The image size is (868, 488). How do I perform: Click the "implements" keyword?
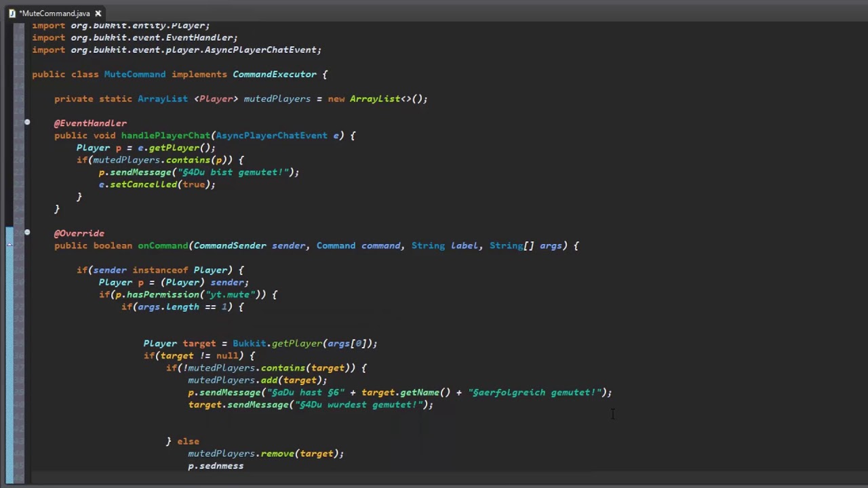pyautogui.click(x=199, y=75)
